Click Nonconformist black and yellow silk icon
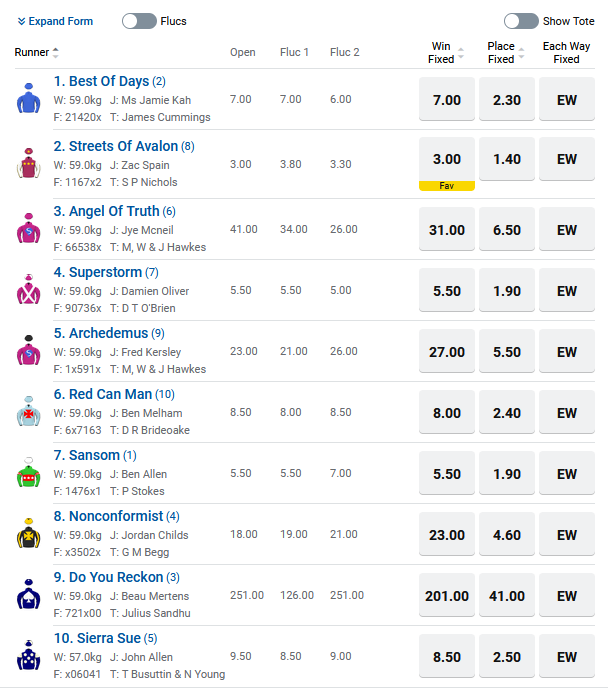Image resolution: width=608 pixels, height=688 pixels. 29,533
